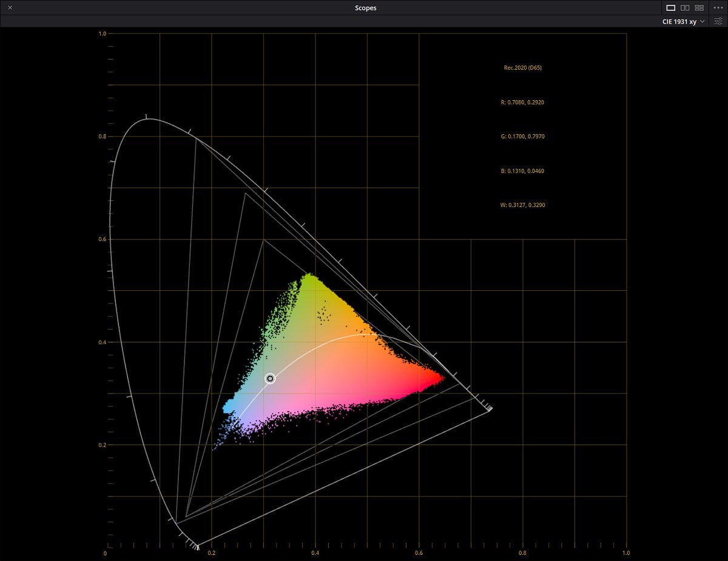The height and width of the screenshot is (561, 728).
Task: Click the G: 0.1700, 0.7970 primary value
Action: pos(522,137)
